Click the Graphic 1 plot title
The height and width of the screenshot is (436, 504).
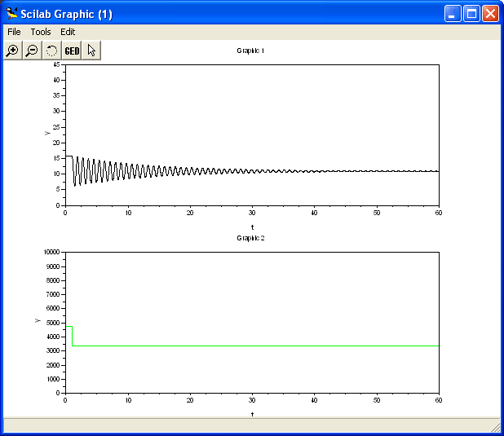(x=250, y=51)
